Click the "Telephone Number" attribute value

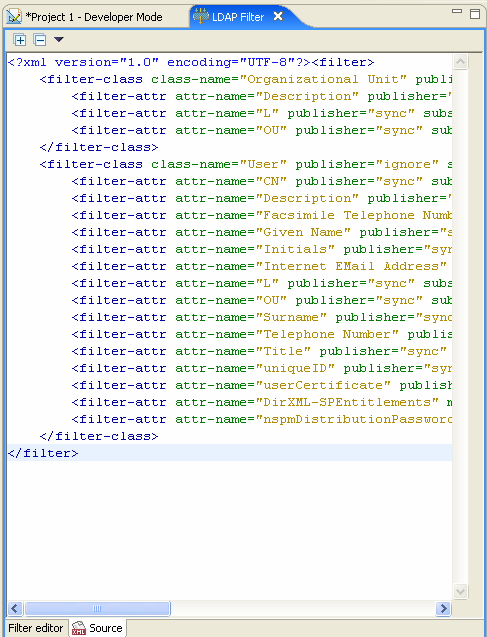click(x=327, y=334)
